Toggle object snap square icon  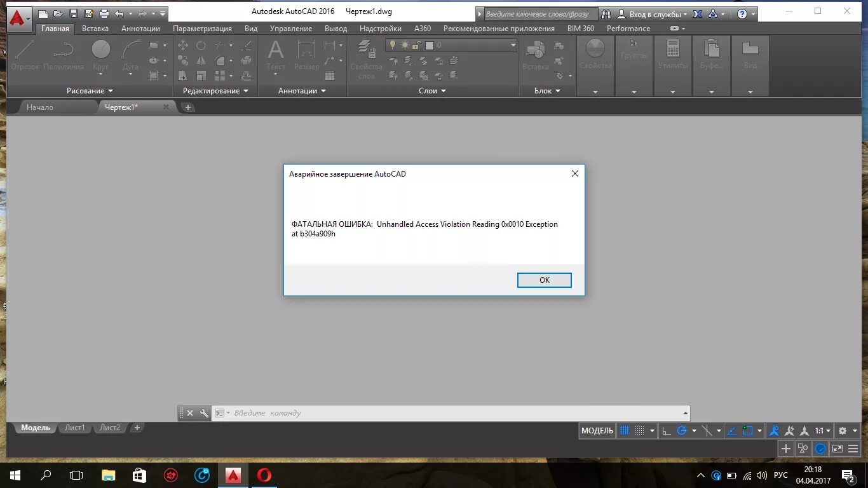click(x=747, y=431)
